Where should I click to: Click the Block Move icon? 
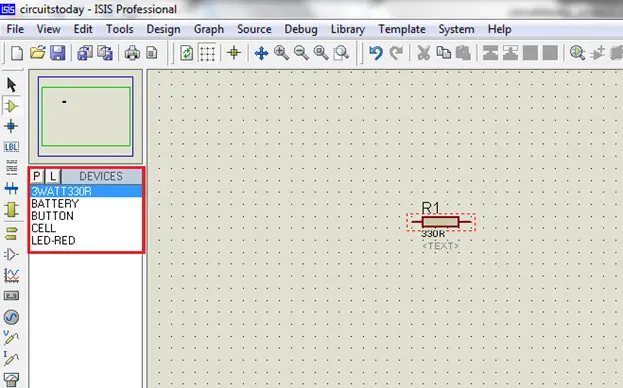click(510, 52)
